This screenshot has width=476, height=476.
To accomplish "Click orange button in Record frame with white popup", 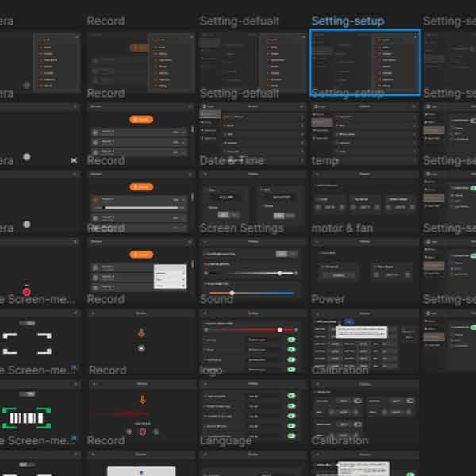I will [x=141, y=254].
